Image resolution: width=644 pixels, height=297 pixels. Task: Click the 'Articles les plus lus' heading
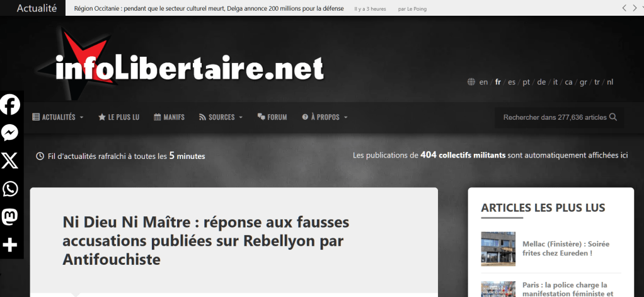(543, 207)
